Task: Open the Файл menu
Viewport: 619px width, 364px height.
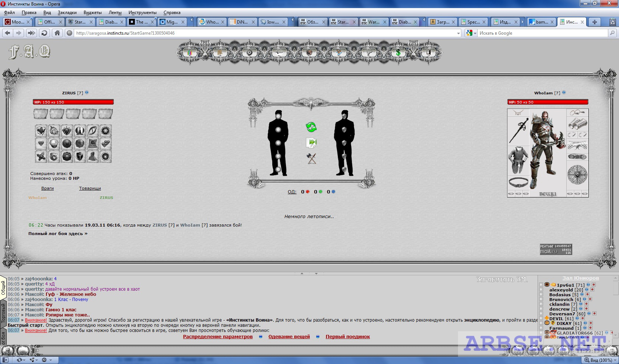Action: coord(10,13)
